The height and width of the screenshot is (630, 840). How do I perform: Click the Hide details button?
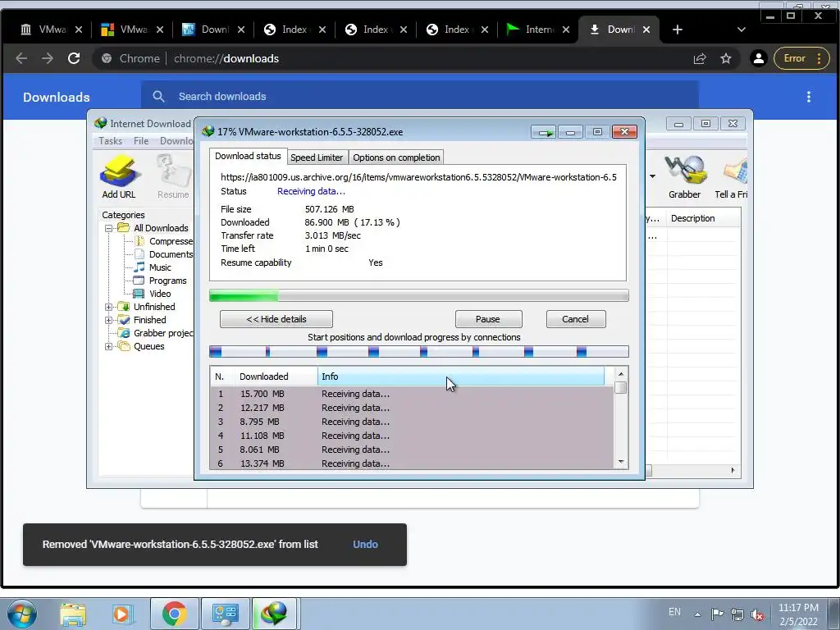click(276, 319)
